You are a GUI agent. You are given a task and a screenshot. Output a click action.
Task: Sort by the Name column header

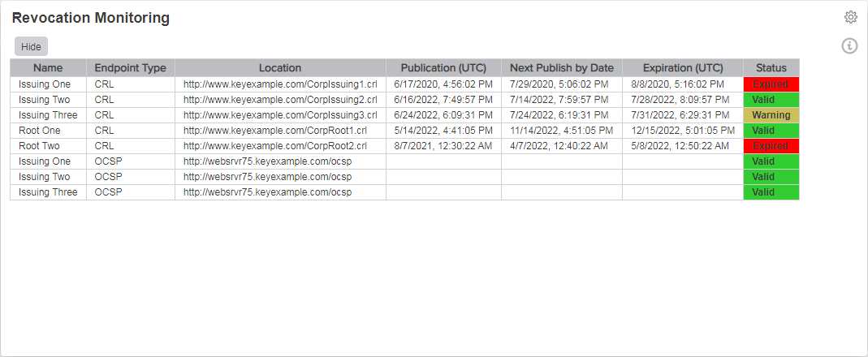48,68
